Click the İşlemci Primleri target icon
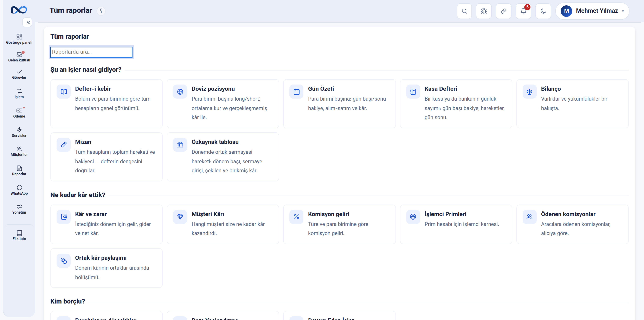The image size is (644, 320). click(413, 216)
